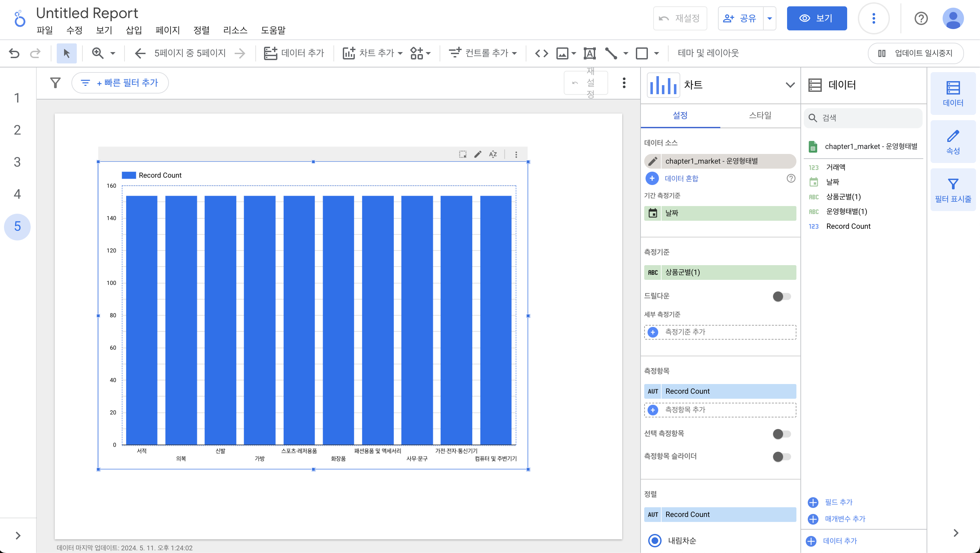Viewport: 980px width, 553px height.
Task: Select the arrow selection mode tool
Action: pyautogui.click(x=66, y=53)
